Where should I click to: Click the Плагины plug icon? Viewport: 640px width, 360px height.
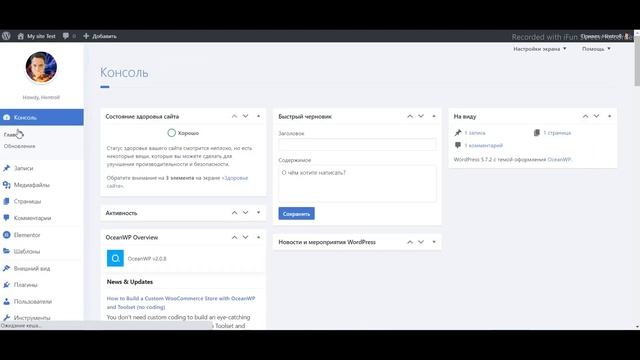tap(7, 284)
